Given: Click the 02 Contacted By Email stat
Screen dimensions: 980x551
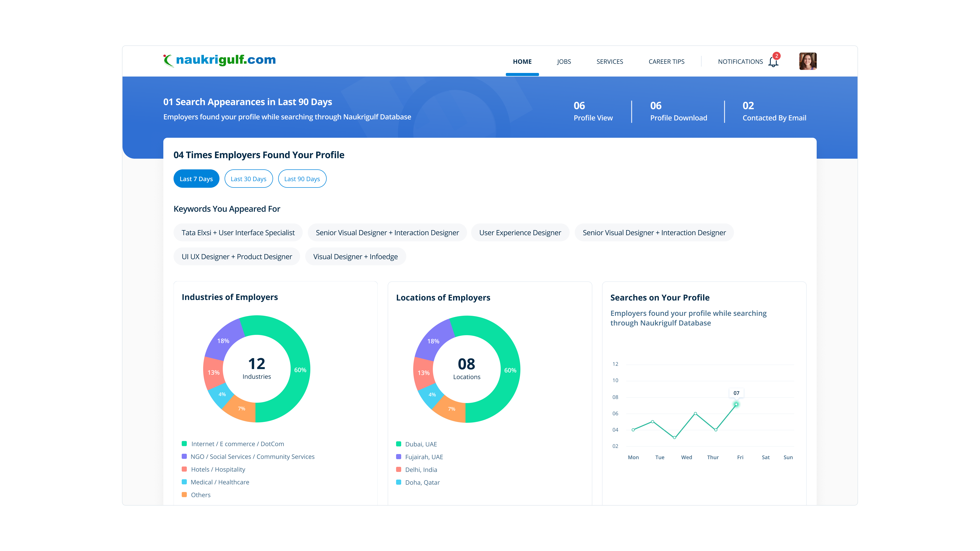Looking at the screenshot, I should pyautogui.click(x=774, y=111).
